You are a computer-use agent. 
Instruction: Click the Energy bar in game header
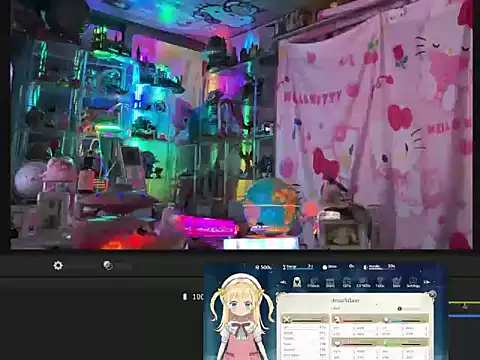click(x=298, y=267)
